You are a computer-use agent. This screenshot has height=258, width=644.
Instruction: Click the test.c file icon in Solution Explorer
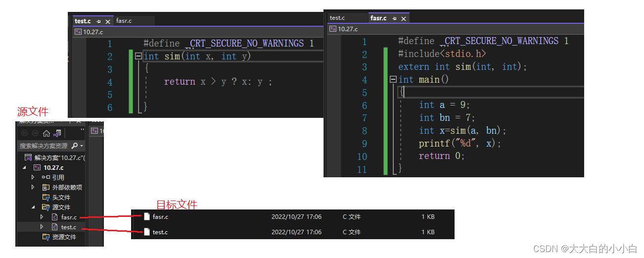pos(55,227)
